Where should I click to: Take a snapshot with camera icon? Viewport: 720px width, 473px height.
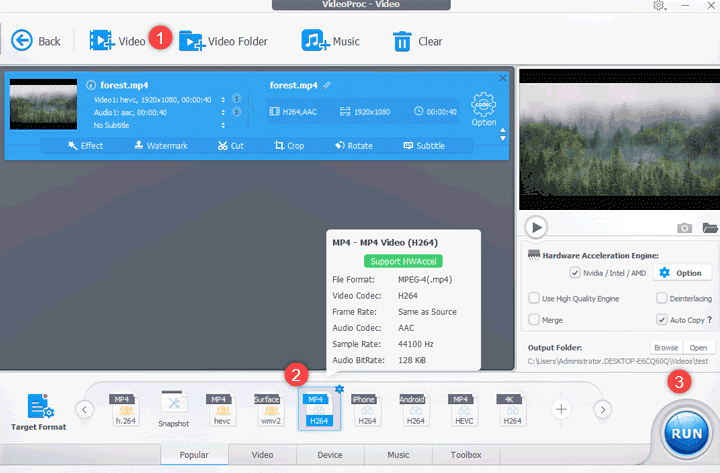(684, 228)
